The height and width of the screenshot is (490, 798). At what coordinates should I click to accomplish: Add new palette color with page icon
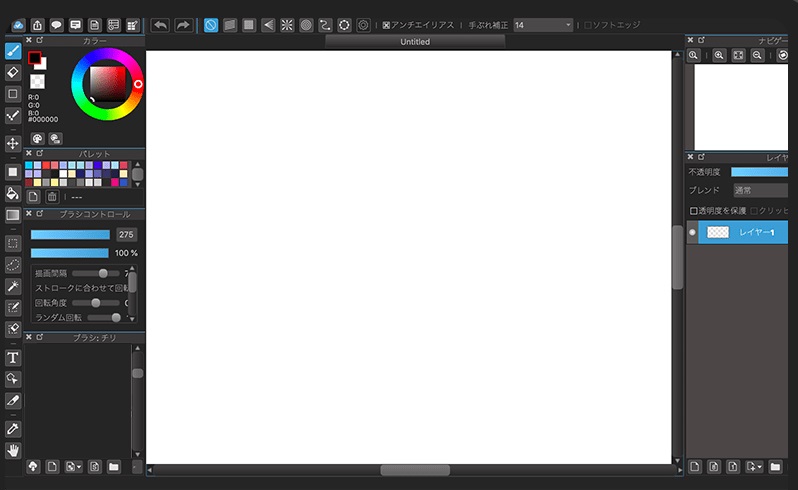33,196
